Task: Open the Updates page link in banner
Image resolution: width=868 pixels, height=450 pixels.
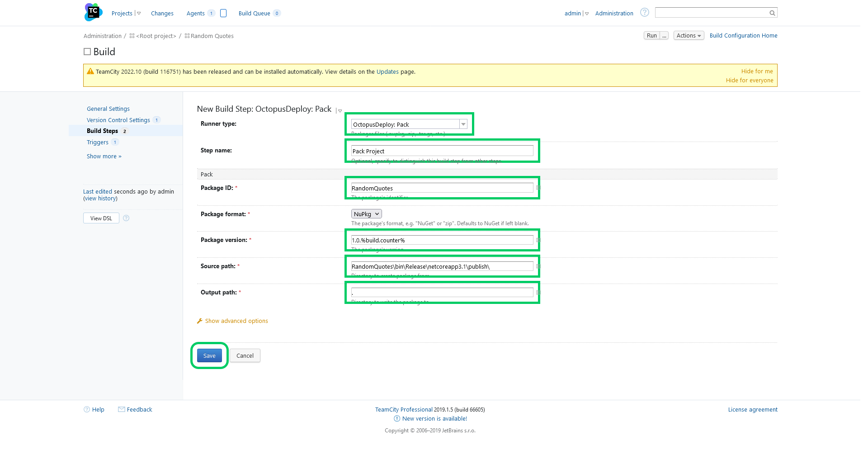Action: [387, 71]
